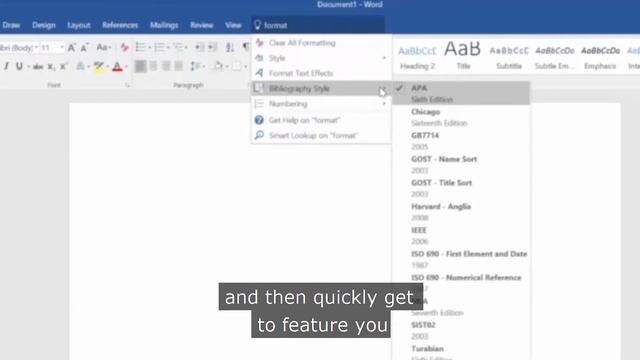Open the Design ribbon tab
640x360 pixels.
pos(44,25)
